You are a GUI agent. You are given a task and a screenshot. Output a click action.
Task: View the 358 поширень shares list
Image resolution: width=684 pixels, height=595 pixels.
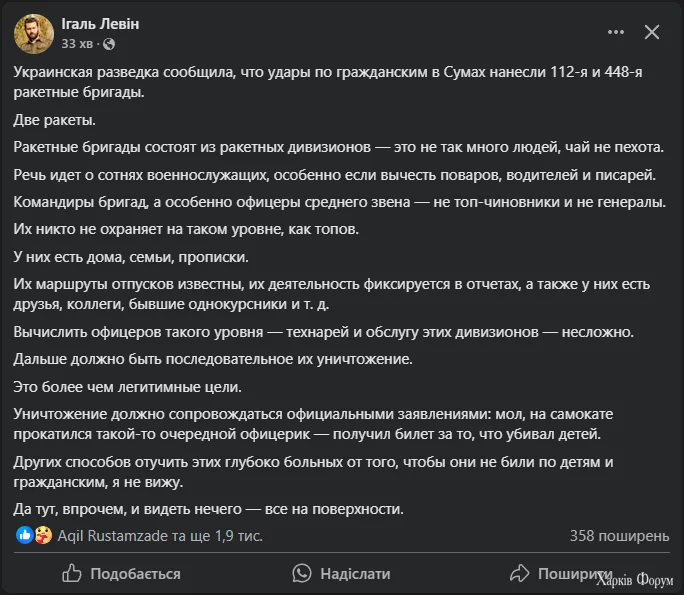click(619, 536)
